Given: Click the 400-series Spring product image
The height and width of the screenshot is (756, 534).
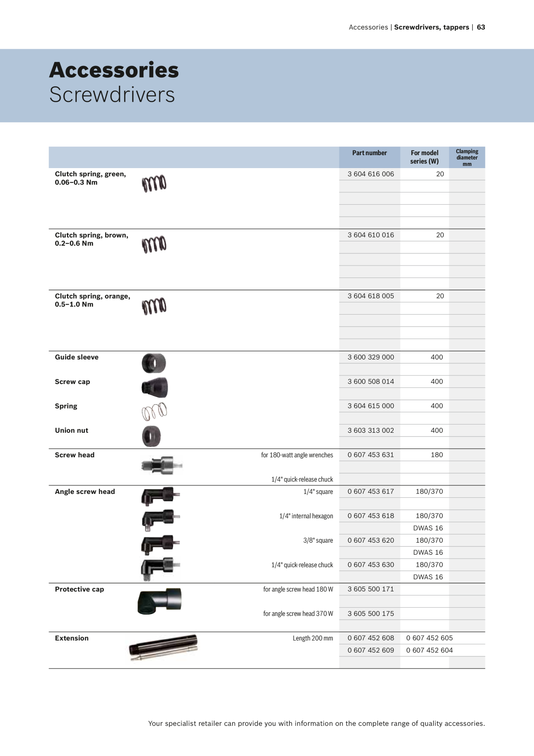Looking at the screenshot, I should [154, 412].
